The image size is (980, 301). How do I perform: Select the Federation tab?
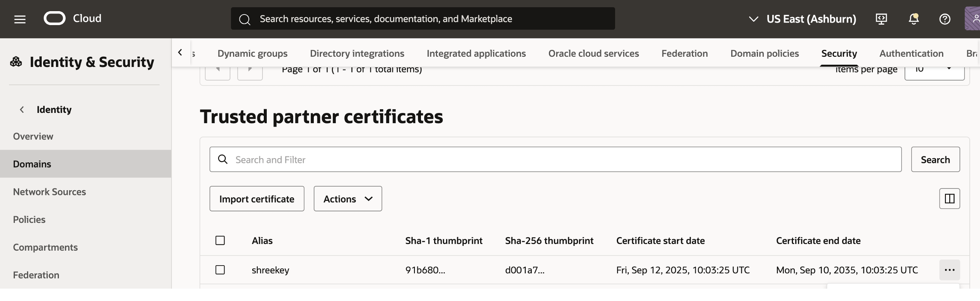[685, 53]
